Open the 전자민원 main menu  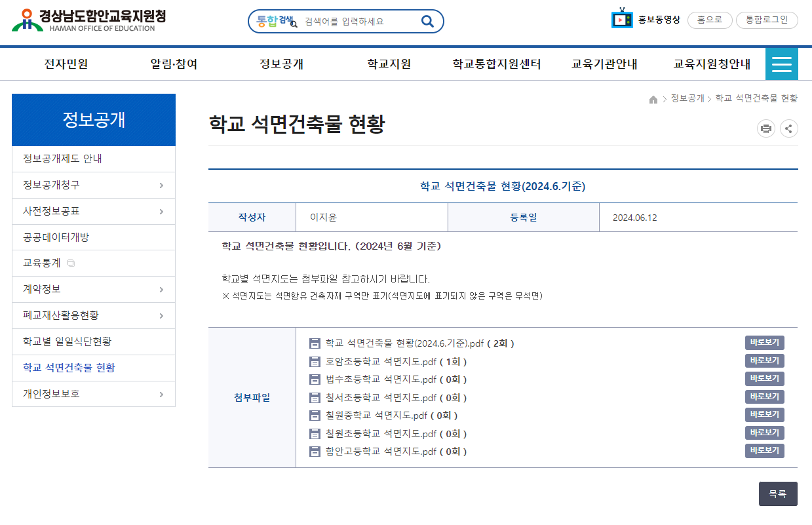point(66,64)
